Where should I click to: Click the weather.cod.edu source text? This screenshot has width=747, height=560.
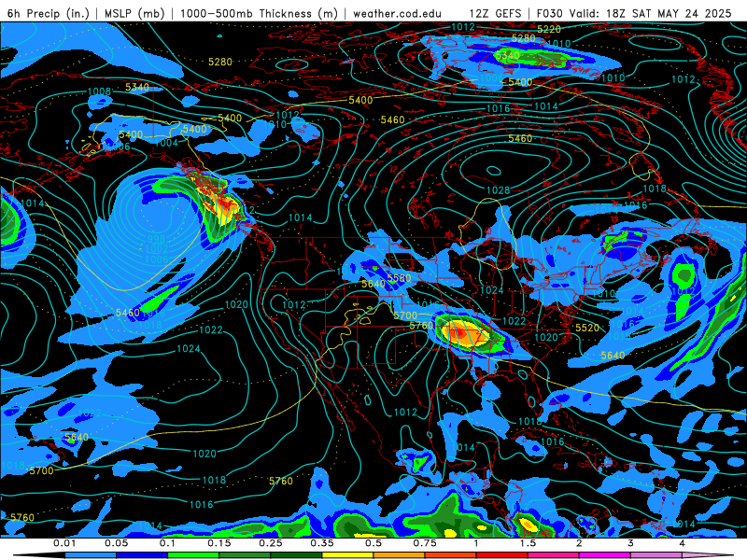[397, 13]
